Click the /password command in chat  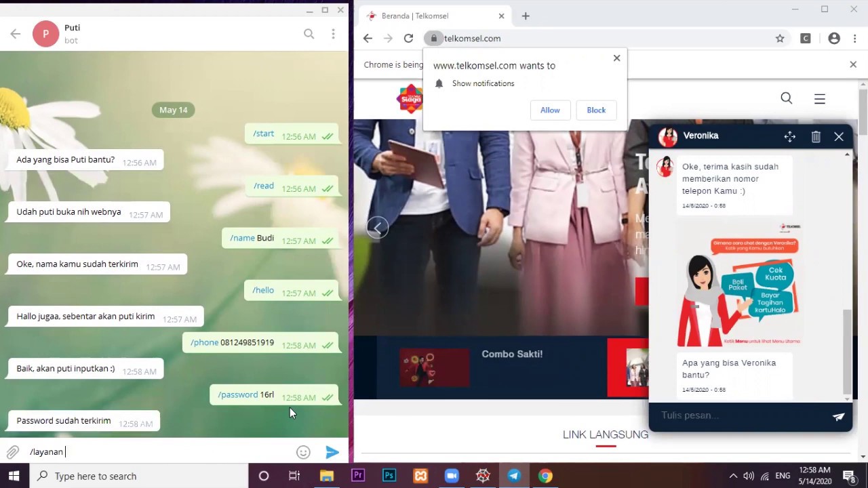(237, 394)
